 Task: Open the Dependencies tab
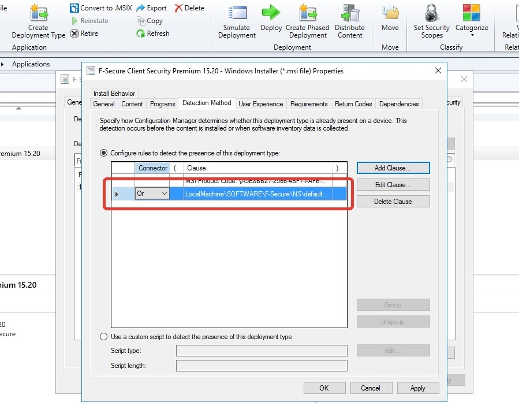click(x=399, y=104)
